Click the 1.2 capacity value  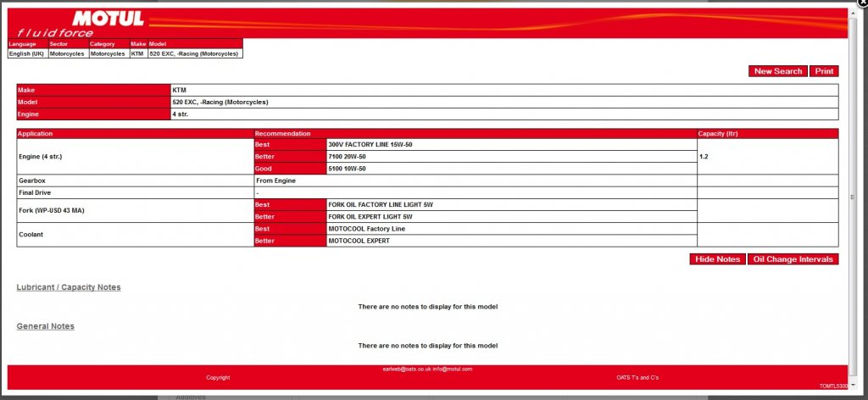[704, 157]
